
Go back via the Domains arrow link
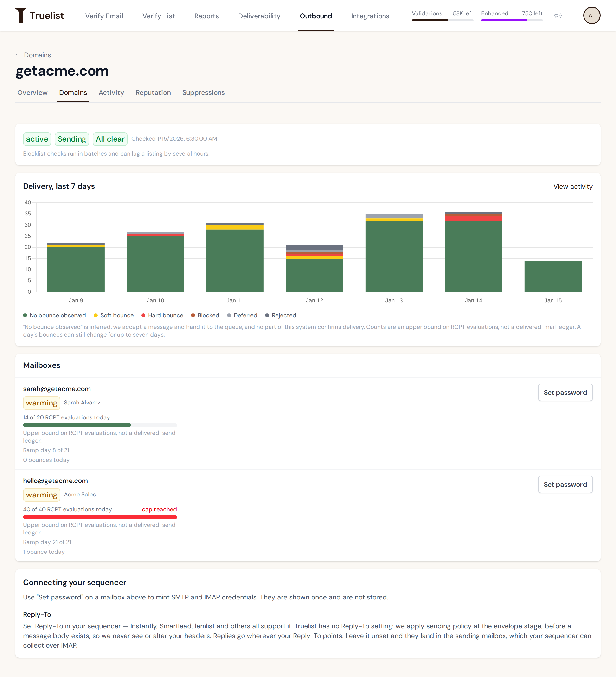[33, 55]
